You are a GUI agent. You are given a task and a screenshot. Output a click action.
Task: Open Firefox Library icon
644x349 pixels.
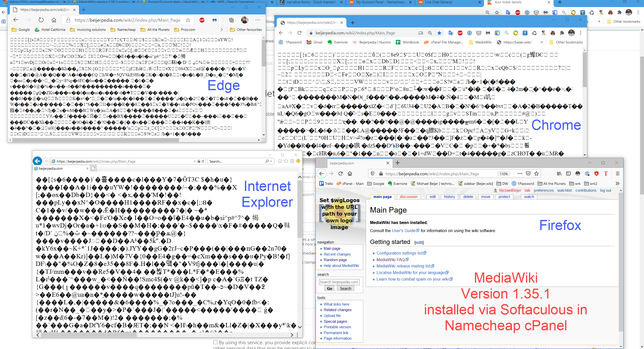(559, 173)
